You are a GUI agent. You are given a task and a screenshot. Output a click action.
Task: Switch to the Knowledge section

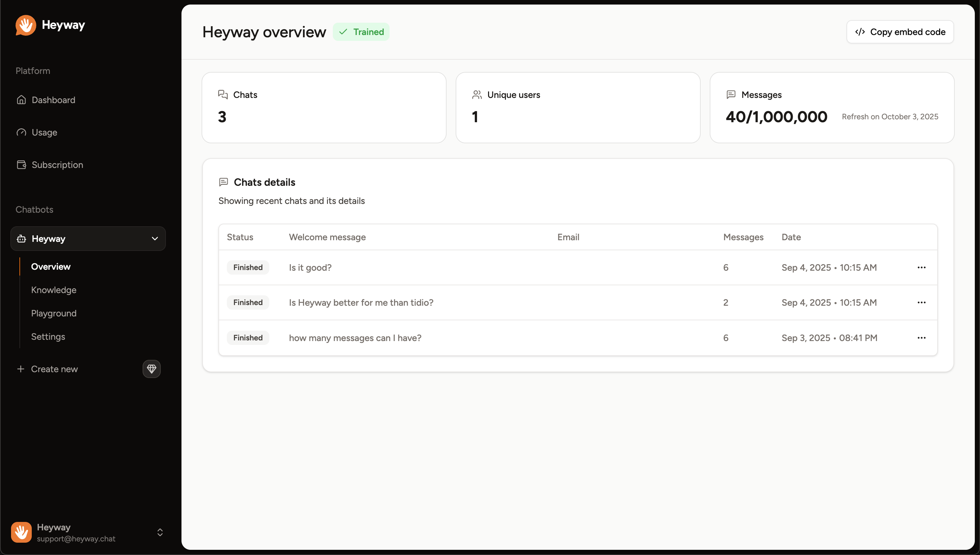[54, 290]
